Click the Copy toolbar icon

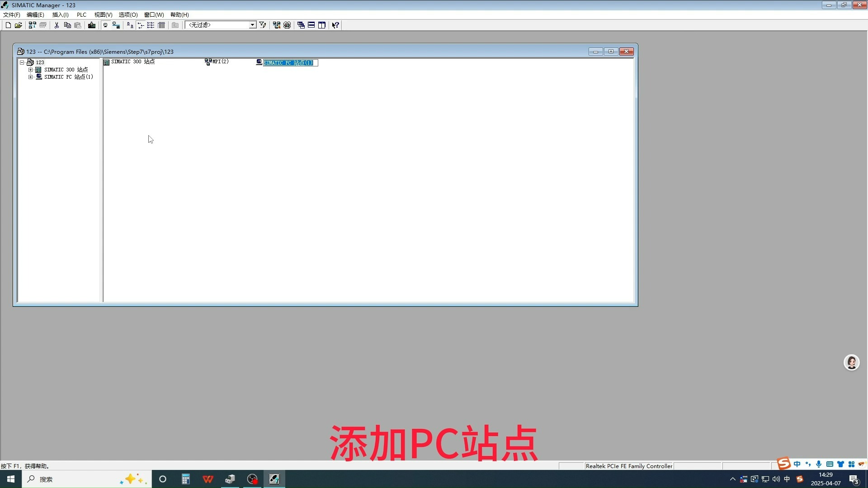(67, 25)
